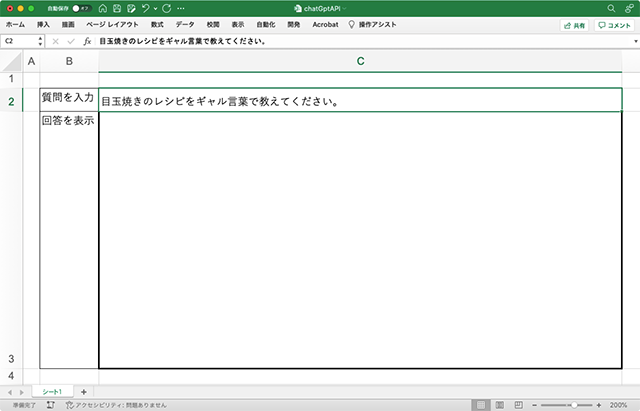
Task: Toggle the AutoSave (自動保存) switch
Action: click(76, 8)
